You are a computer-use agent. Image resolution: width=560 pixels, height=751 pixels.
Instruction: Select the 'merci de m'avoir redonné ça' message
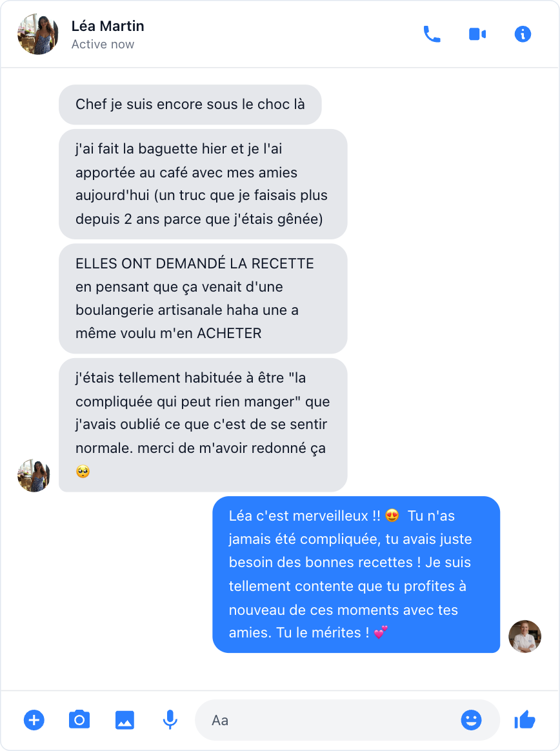point(203,425)
